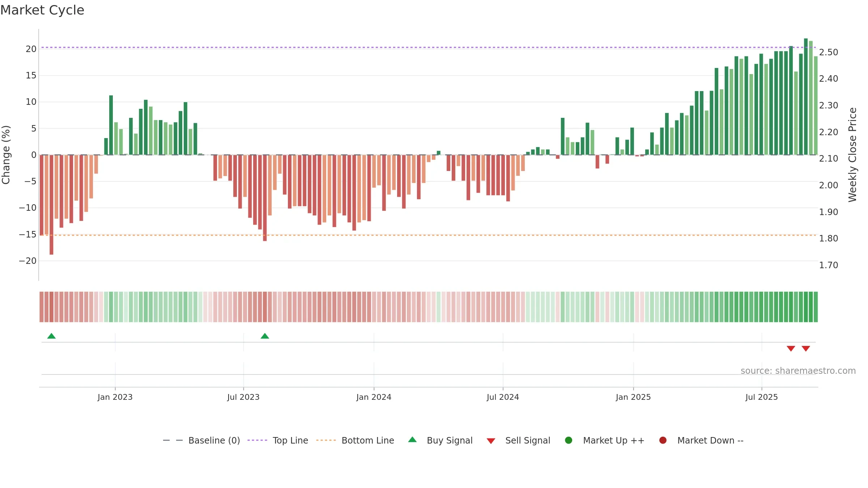Viewport: 868px width, 488px height.
Task: Click the Jul 2024 axis label
Action: coord(503,397)
